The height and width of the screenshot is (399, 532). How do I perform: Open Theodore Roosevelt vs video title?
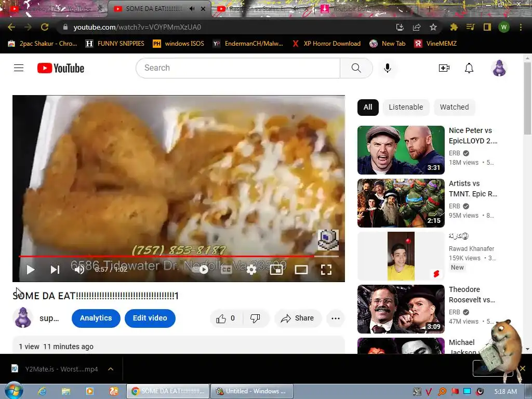point(472,295)
